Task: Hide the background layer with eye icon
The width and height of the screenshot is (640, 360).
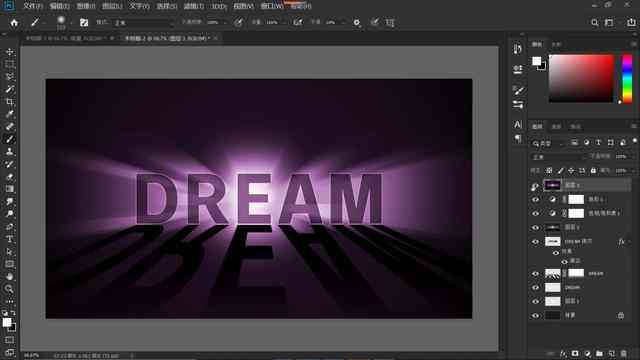Action: coord(536,316)
